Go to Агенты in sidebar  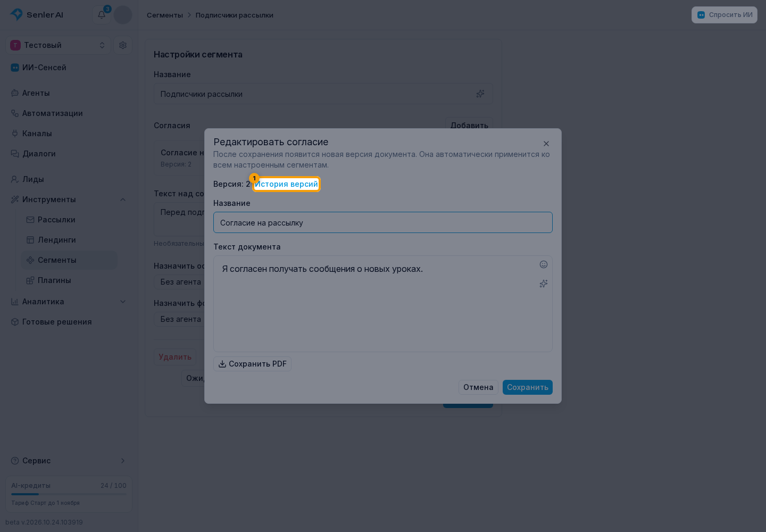tap(36, 93)
